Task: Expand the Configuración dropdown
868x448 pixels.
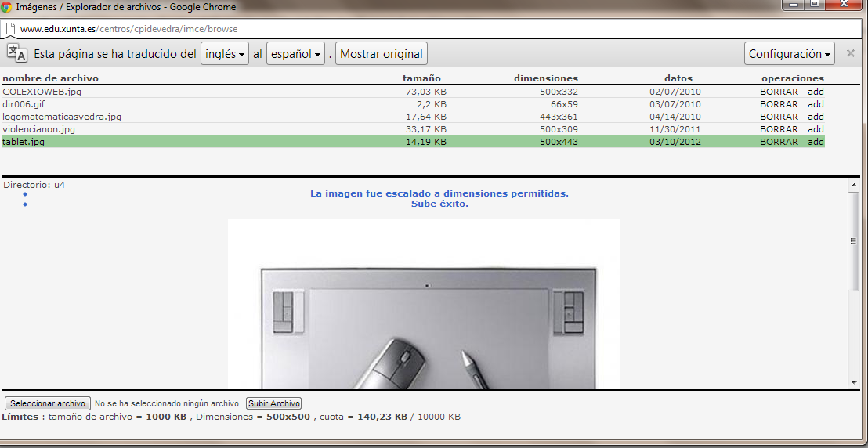Action: point(790,54)
